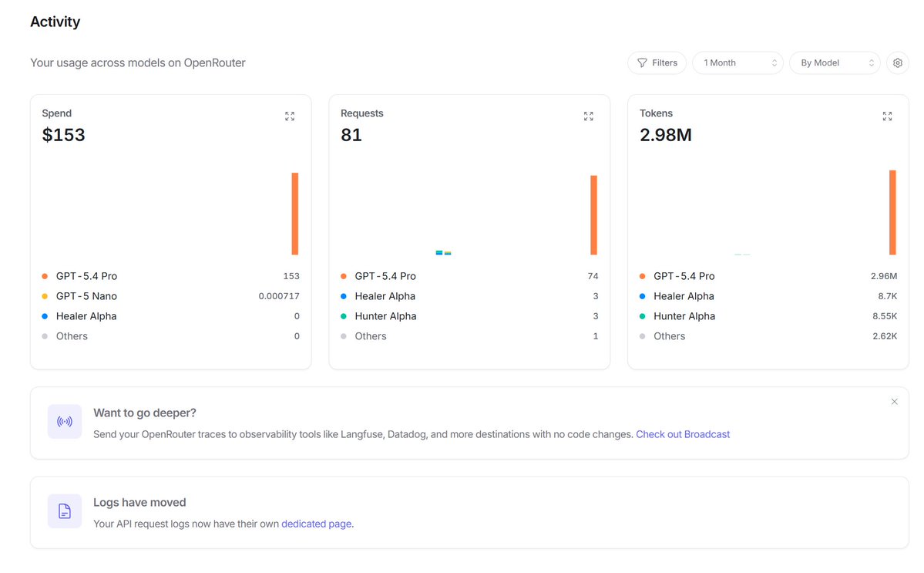The height and width of the screenshot is (573, 924).
Task: Select Hunter Alpha in Requests legend
Action: point(385,316)
